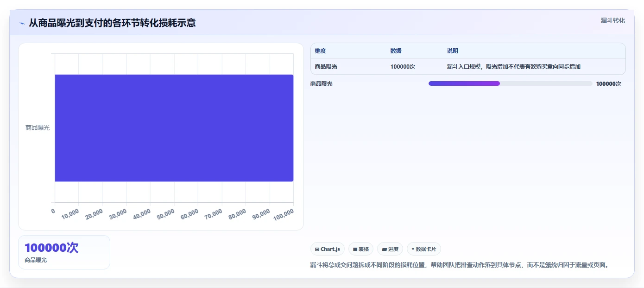Click the 商品曝光 progress label
Viewport: 644px width, 288px height.
pos(321,84)
